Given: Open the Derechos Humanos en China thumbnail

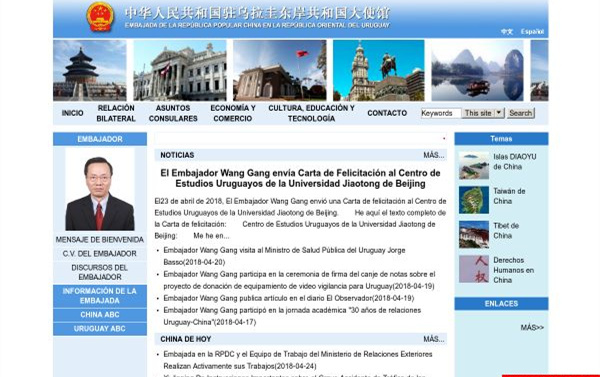Looking at the screenshot, I should 474,269.
